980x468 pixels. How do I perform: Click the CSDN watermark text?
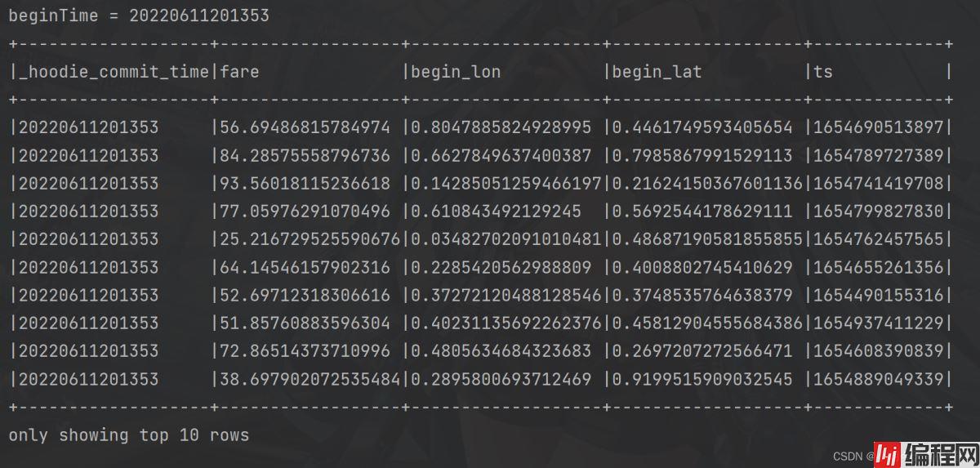pos(849,457)
